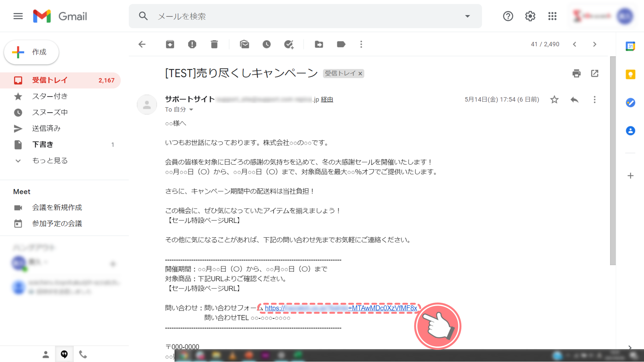
Task: Click the search magnifier icon
Action: click(x=143, y=16)
